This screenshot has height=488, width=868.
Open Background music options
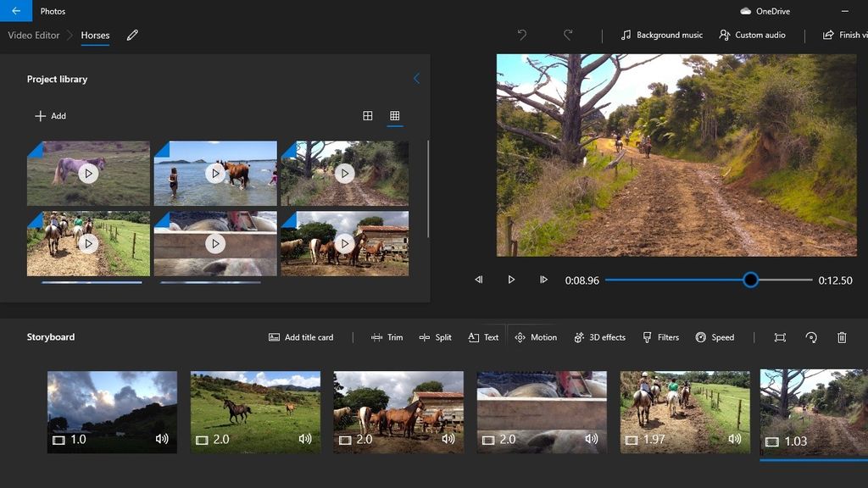(x=661, y=35)
